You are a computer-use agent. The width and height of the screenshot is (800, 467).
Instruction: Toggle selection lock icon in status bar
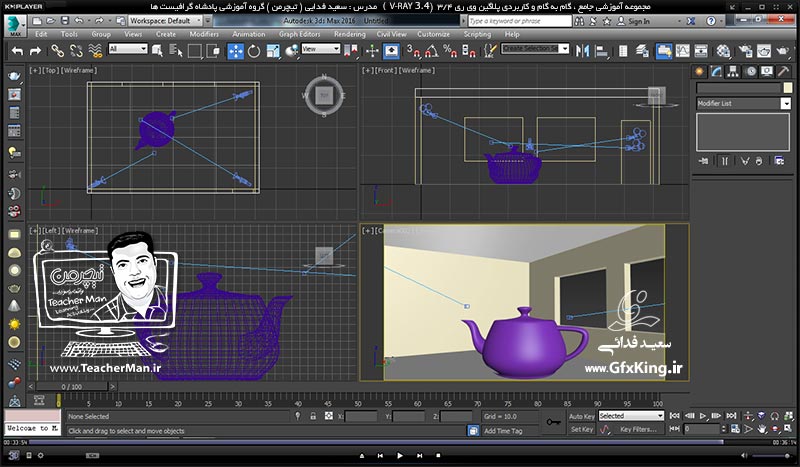pos(313,416)
